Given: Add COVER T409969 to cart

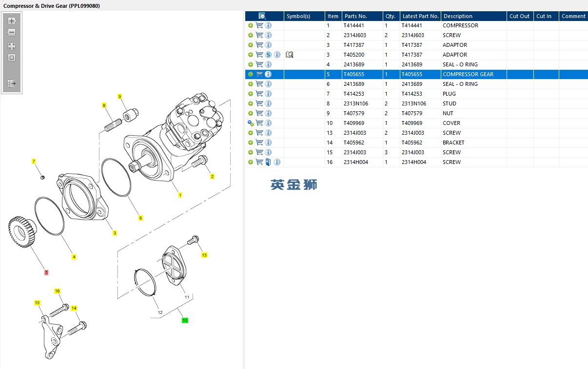Looking at the screenshot, I should click(259, 123).
